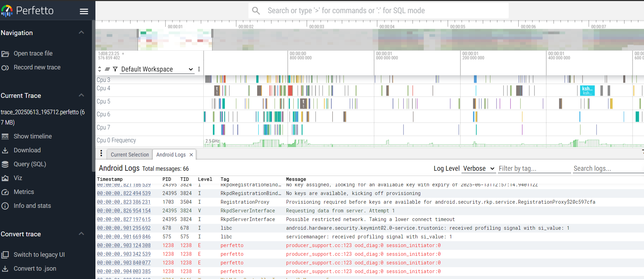This screenshot has width=644, height=279.
Task: Click the RegistrationProxy tag cell
Action: click(x=245, y=202)
